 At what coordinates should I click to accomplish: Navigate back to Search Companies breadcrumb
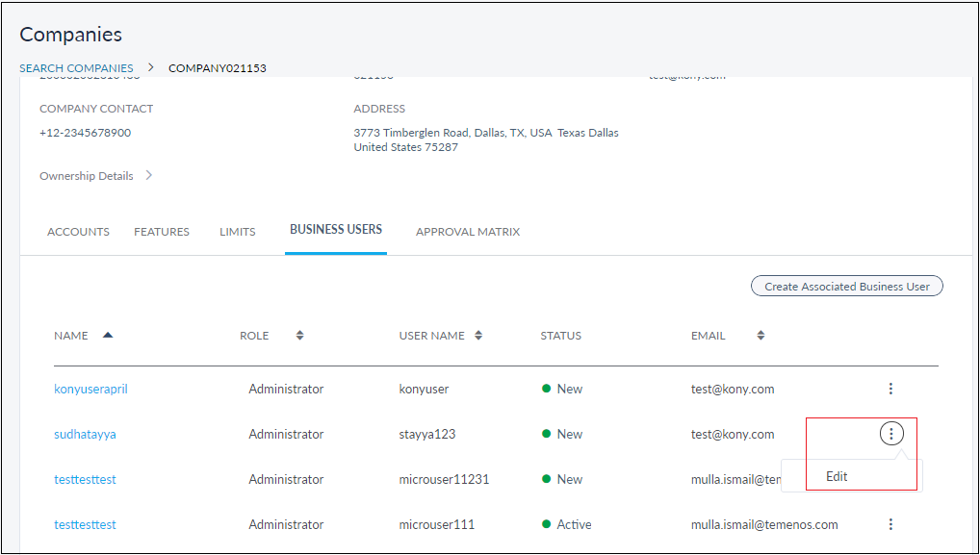coord(77,68)
